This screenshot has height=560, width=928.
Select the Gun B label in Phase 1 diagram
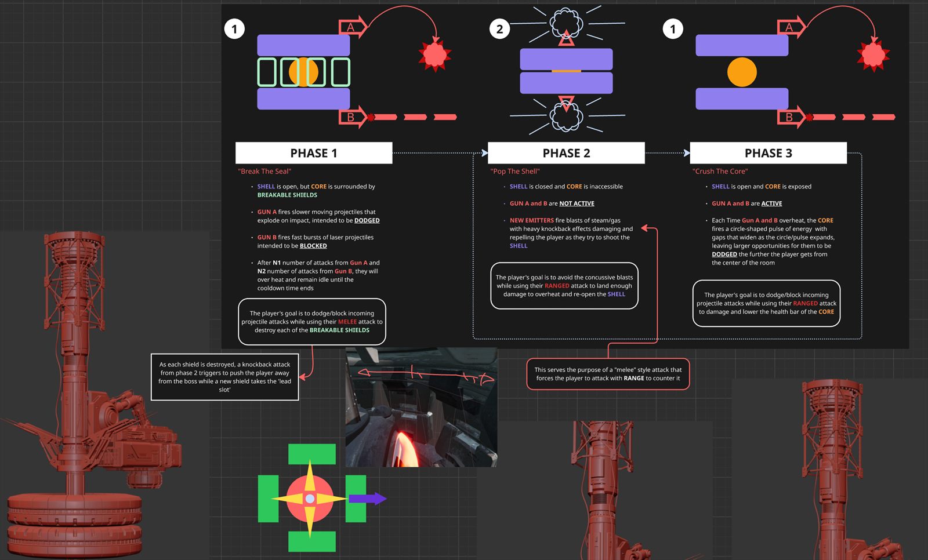point(351,117)
